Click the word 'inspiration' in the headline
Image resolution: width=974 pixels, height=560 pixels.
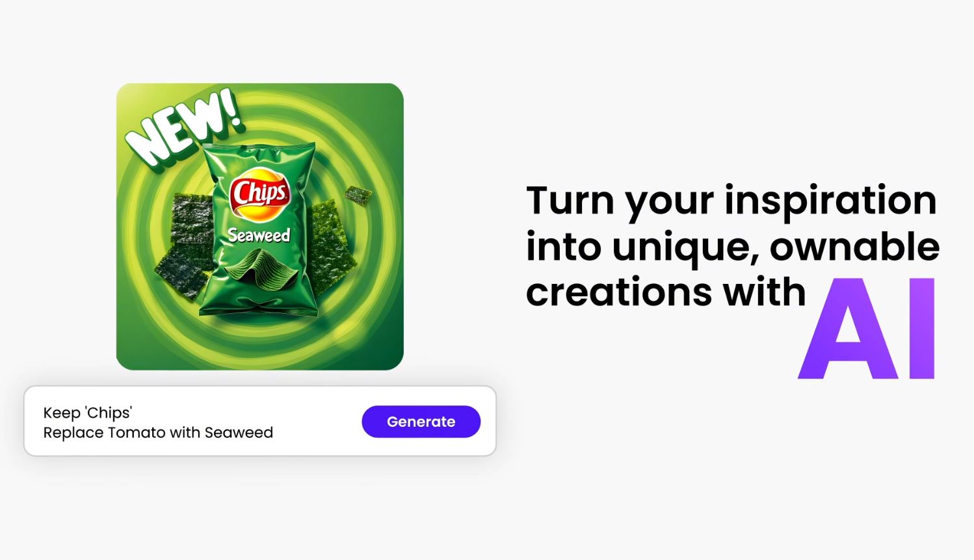831,200
